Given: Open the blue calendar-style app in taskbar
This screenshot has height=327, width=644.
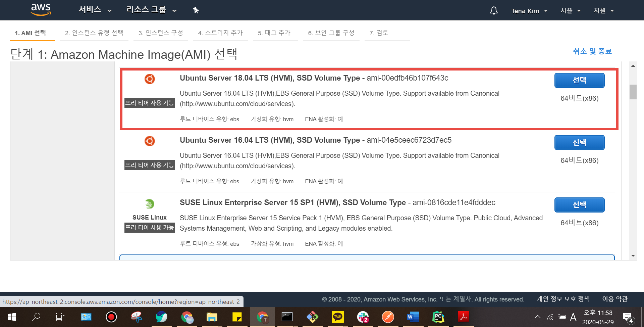Looking at the screenshot, I should [86, 317].
